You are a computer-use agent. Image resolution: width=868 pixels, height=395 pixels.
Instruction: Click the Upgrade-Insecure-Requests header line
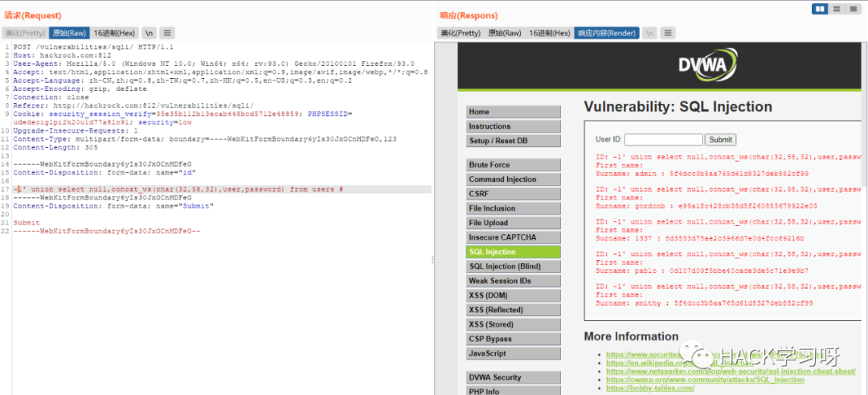76,131
